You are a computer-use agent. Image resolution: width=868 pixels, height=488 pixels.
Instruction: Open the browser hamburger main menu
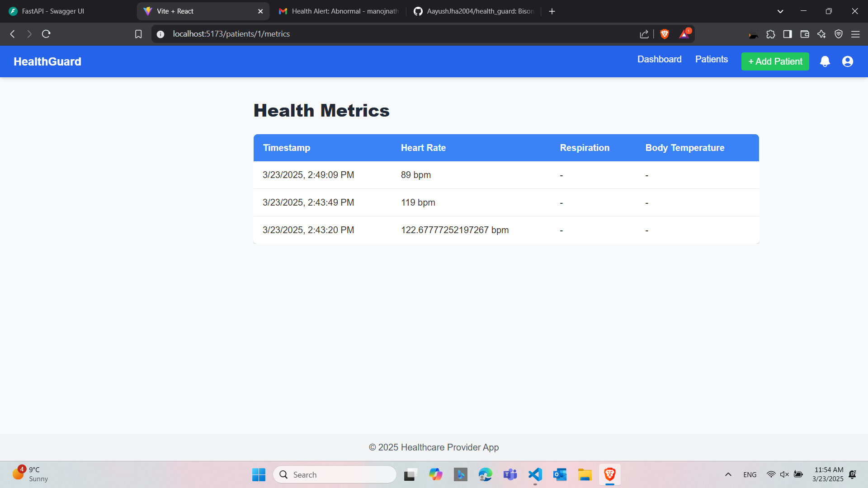[x=855, y=34]
